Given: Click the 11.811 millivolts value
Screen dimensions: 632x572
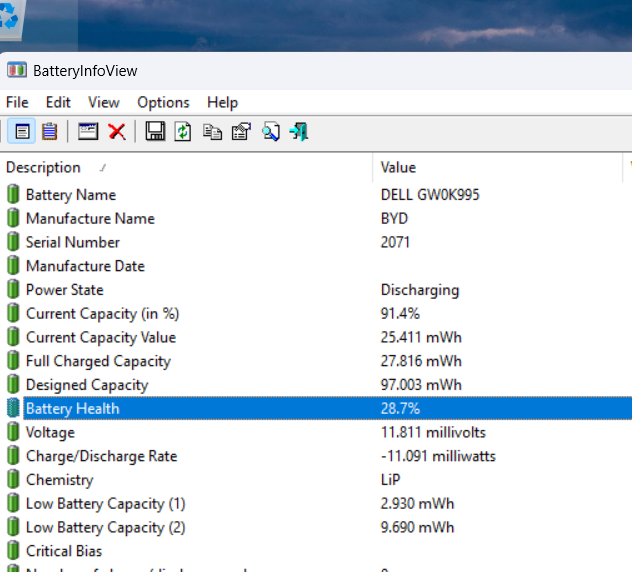Looking at the screenshot, I should pos(433,433).
